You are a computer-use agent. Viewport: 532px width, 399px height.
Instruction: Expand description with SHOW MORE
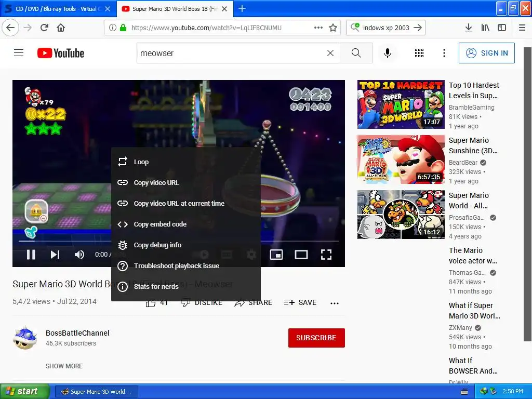coord(64,366)
